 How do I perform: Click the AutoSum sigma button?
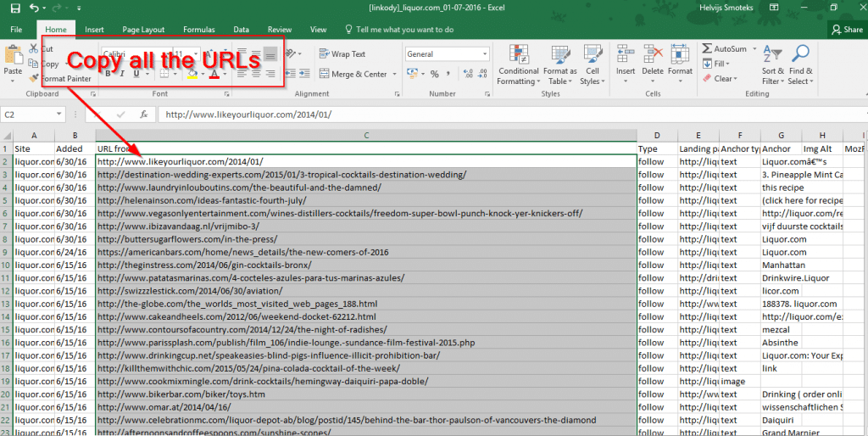(707, 48)
